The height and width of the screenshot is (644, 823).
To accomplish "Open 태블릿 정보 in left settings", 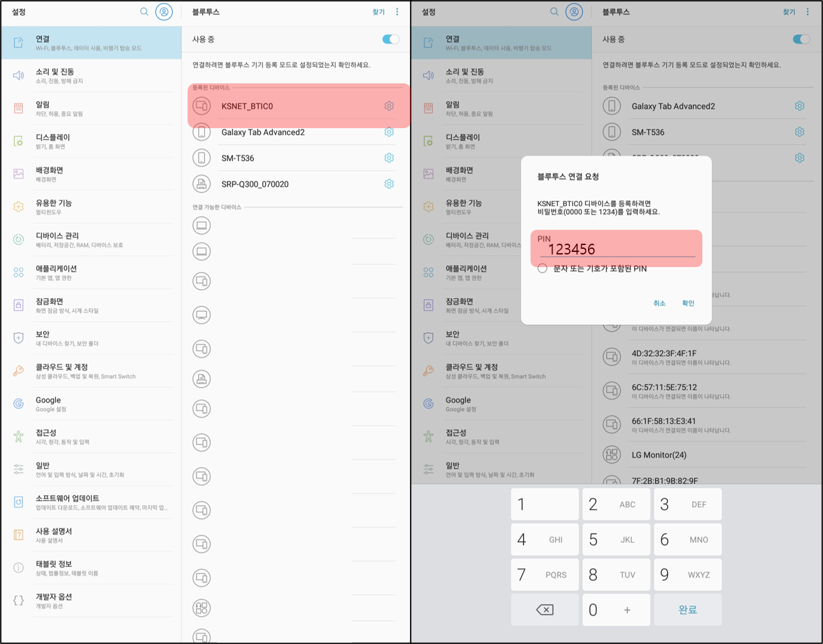I will (91, 568).
